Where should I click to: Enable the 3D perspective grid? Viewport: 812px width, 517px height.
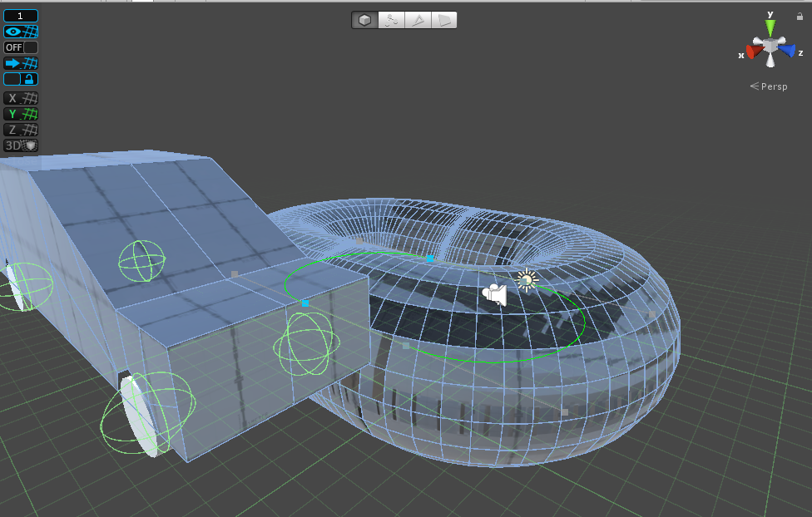[x=21, y=145]
